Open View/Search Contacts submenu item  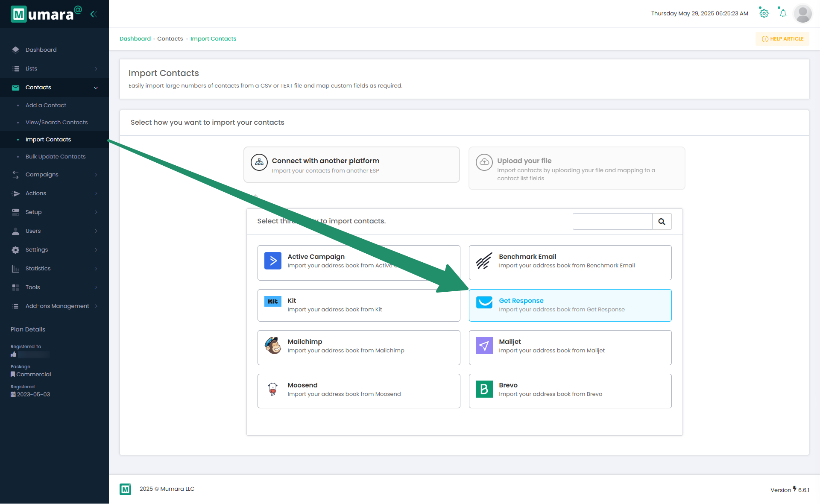coord(54,123)
